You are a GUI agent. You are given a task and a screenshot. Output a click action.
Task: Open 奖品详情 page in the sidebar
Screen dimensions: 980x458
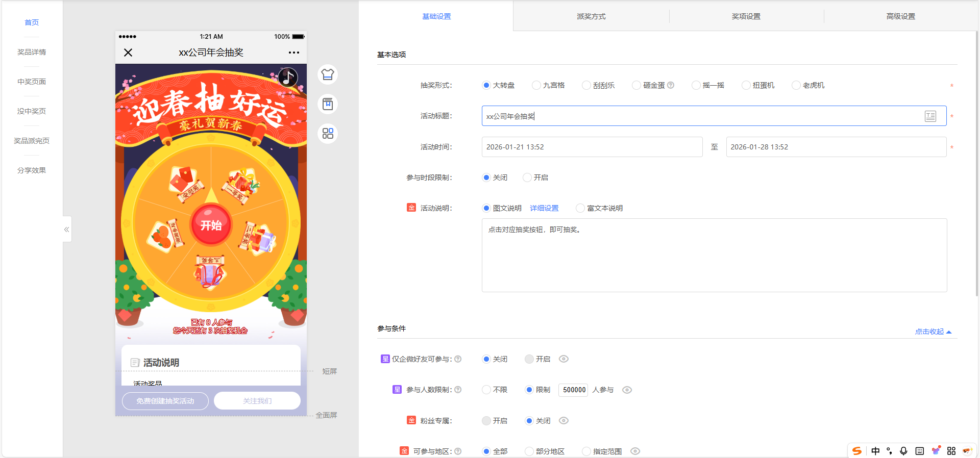click(32, 52)
